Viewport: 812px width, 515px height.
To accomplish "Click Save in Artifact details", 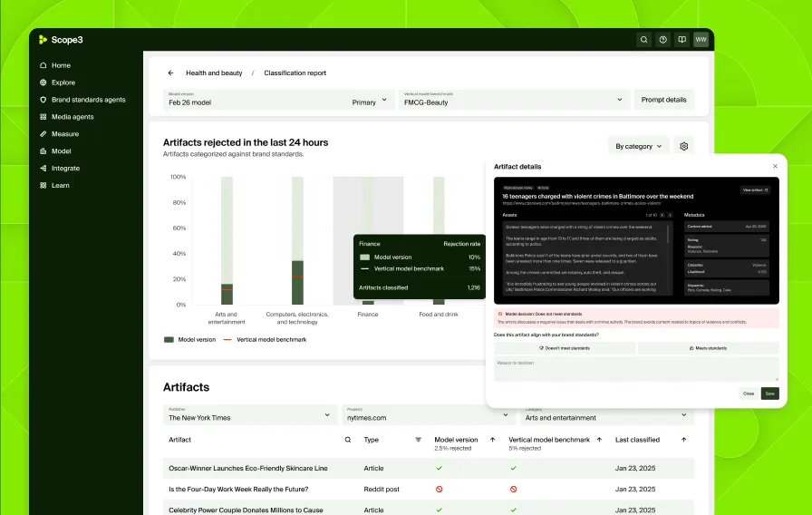I will click(769, 394).
